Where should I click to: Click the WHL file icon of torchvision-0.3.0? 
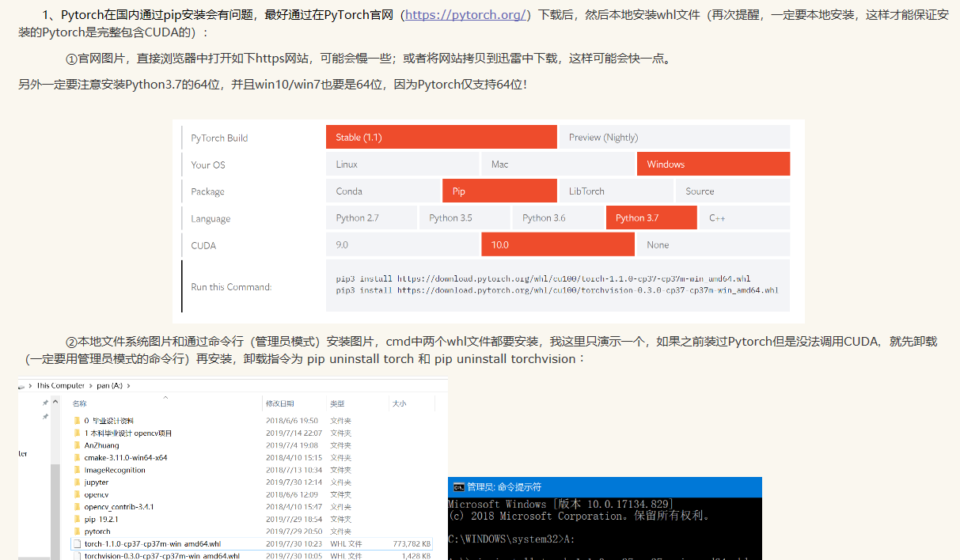pyautogui.click(x=77, y=556)
